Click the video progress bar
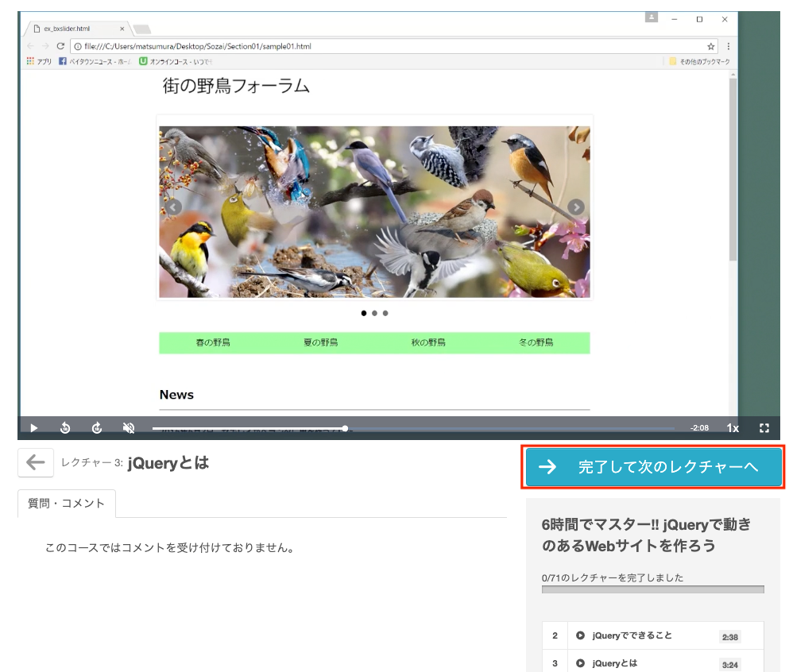The image size is (789, 672). (x=413, y=428)
